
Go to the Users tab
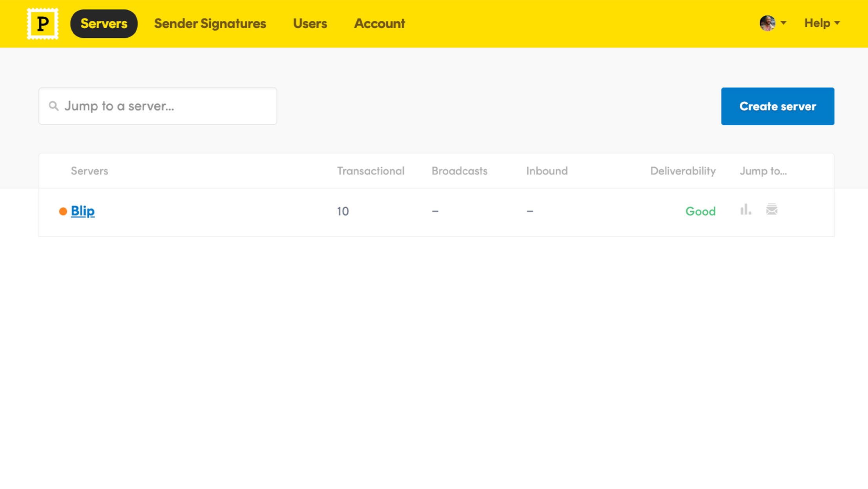pos(310,24)
